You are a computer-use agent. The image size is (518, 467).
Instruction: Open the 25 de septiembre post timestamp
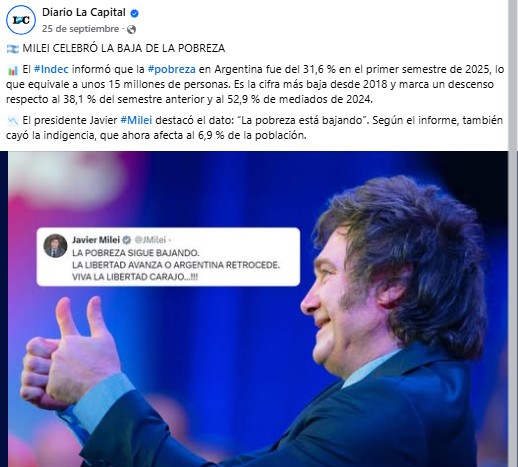pyautogui.click(x=80, y=29)
